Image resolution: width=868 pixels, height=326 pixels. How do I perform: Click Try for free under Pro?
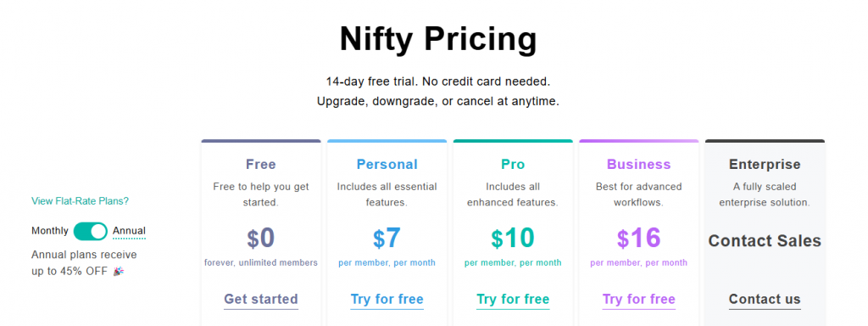pos(513,300)
